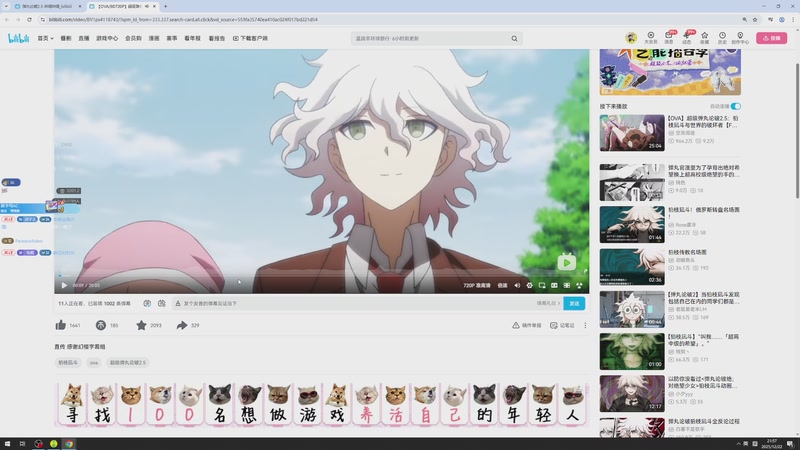Open the 01:44 recommended video thumbnail

coord(632,224)
